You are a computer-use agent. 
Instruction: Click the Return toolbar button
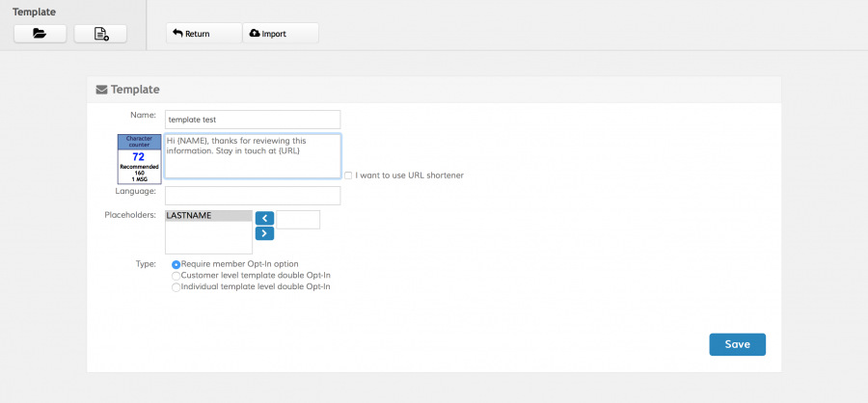click(203, 34)
